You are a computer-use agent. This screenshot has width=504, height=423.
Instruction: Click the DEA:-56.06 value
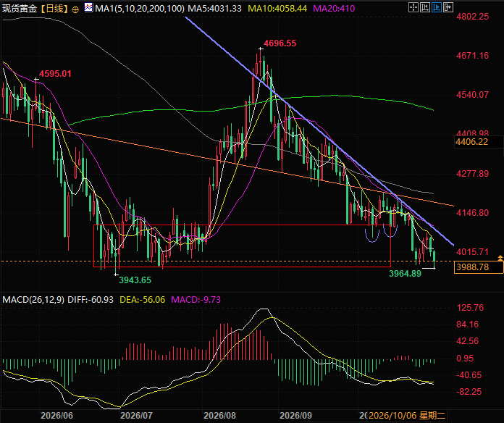pyautogui.click(x=143, y=300)
